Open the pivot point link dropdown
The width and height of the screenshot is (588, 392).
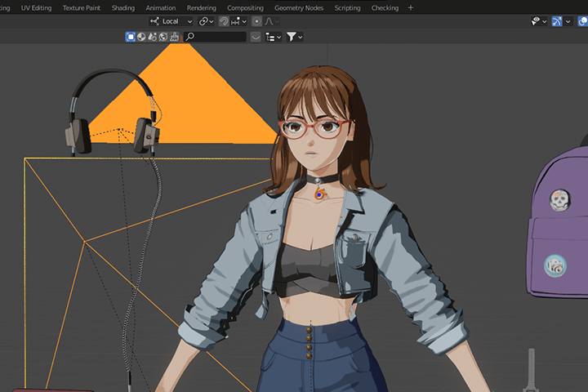[x=206, y=21]
